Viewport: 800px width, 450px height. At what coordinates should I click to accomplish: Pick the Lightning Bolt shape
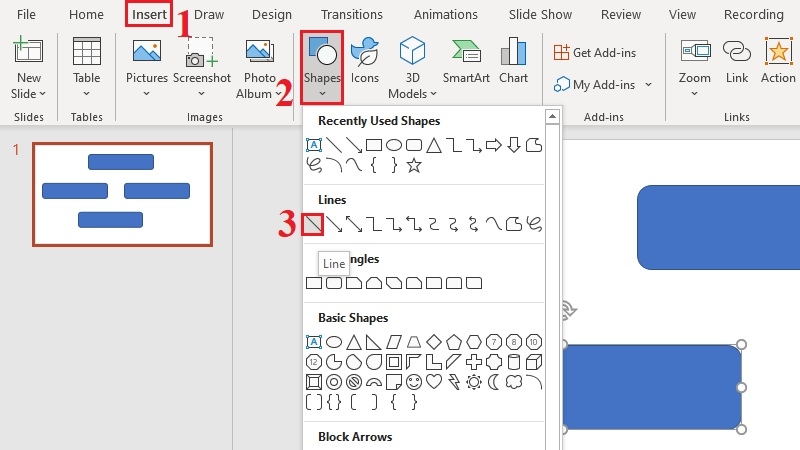[454, 382]
